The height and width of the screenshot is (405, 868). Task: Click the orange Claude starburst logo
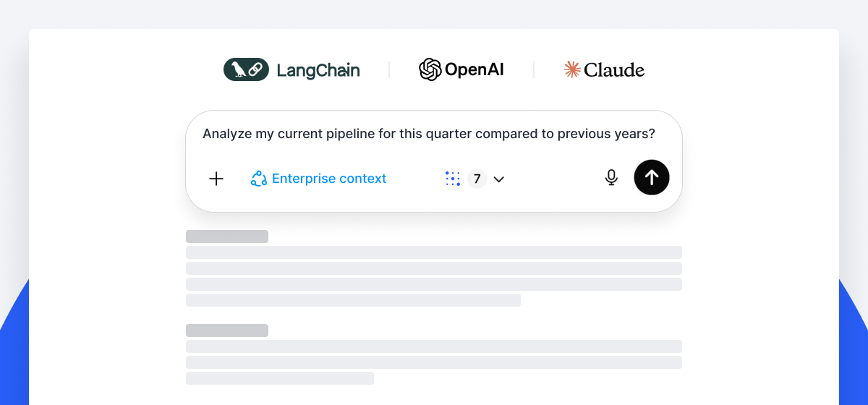(572, 69)
